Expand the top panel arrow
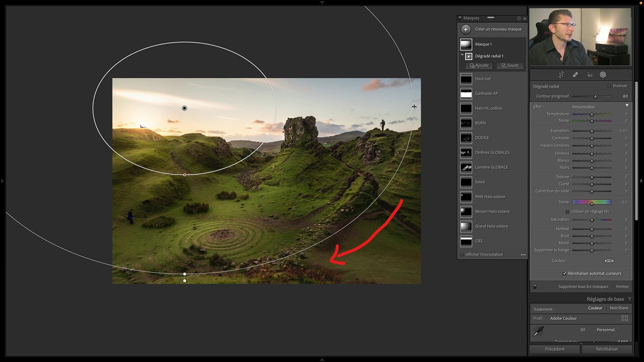This screenshot has width=644, height=362. click(x=322, y=2)
